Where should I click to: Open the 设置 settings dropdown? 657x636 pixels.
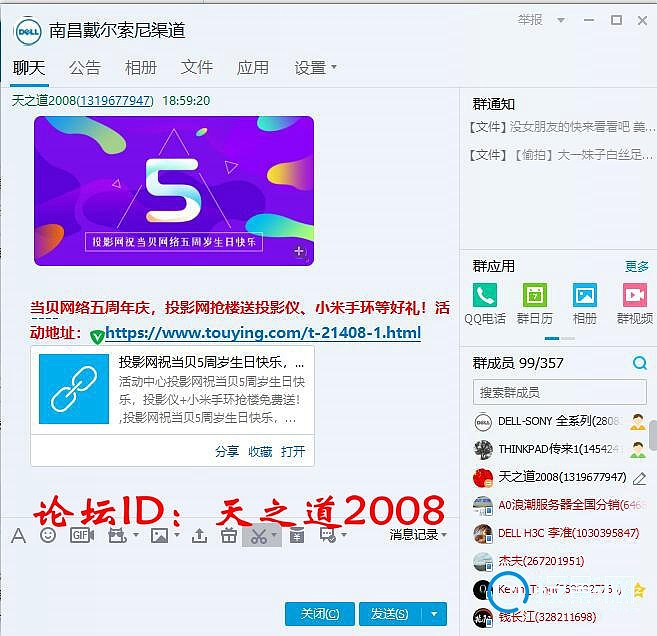315,67
